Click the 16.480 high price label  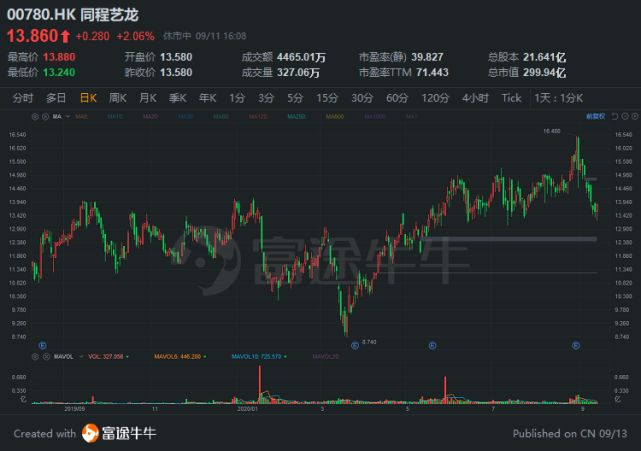[x=551, y=131]
